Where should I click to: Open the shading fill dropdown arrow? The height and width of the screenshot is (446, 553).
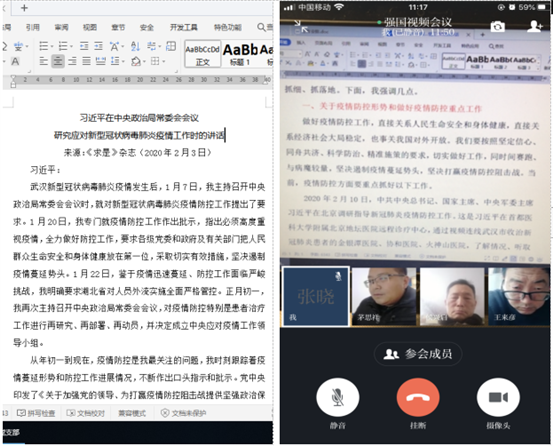pos(145,62)
